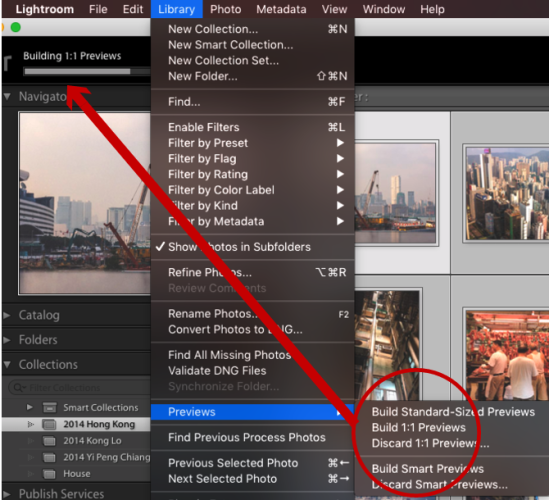549x500 pixels.
Task: Open the Help menu
Action: [x=432, y=9]
